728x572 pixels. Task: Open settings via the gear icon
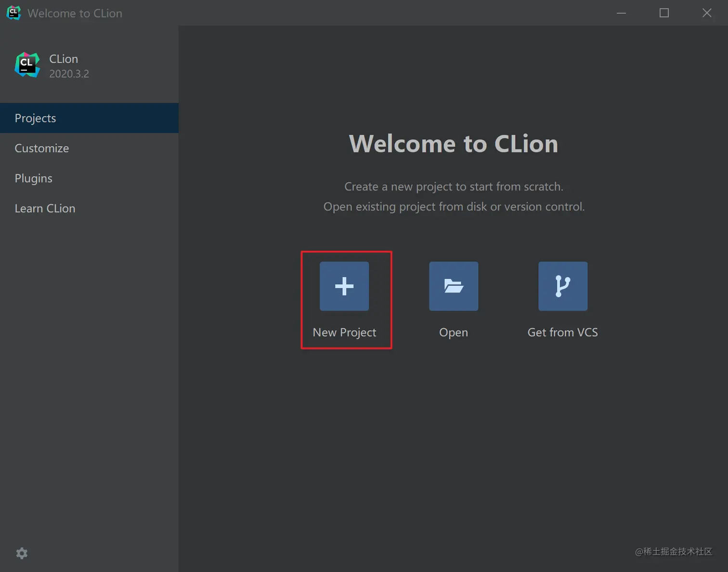22,553
